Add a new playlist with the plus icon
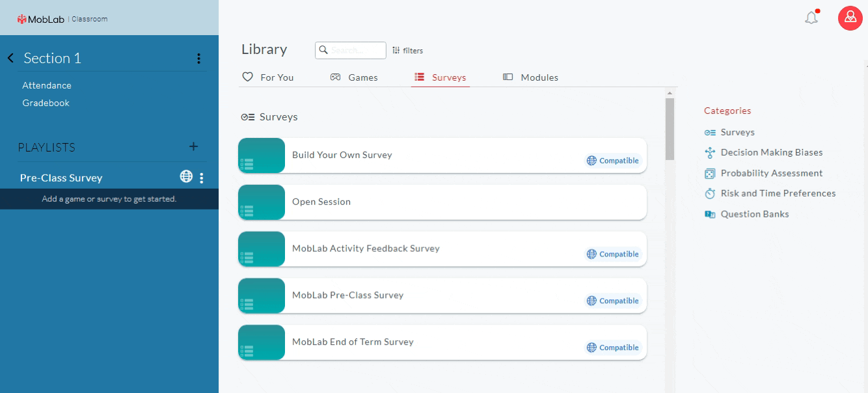The image size is (868, 393). click(193, 146)
